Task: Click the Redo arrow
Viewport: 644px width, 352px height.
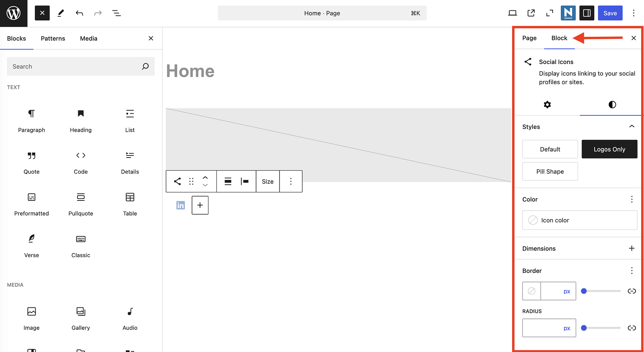Action: [98, 13]
